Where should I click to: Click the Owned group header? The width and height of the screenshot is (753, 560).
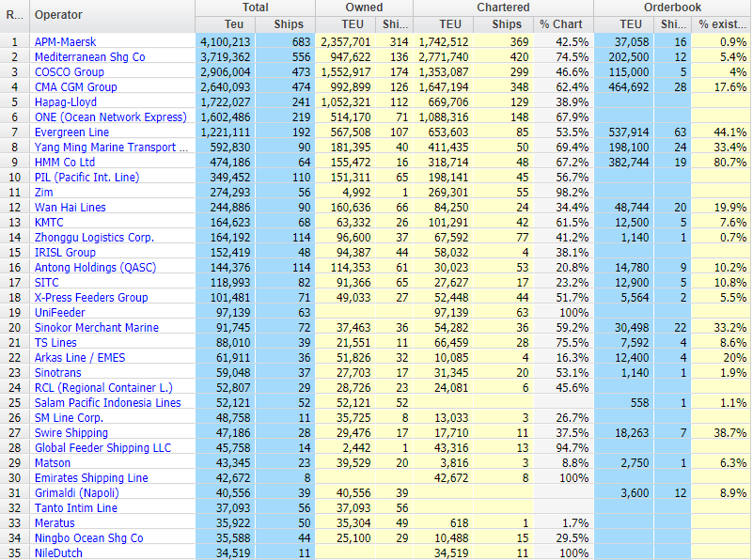[364, 8]
